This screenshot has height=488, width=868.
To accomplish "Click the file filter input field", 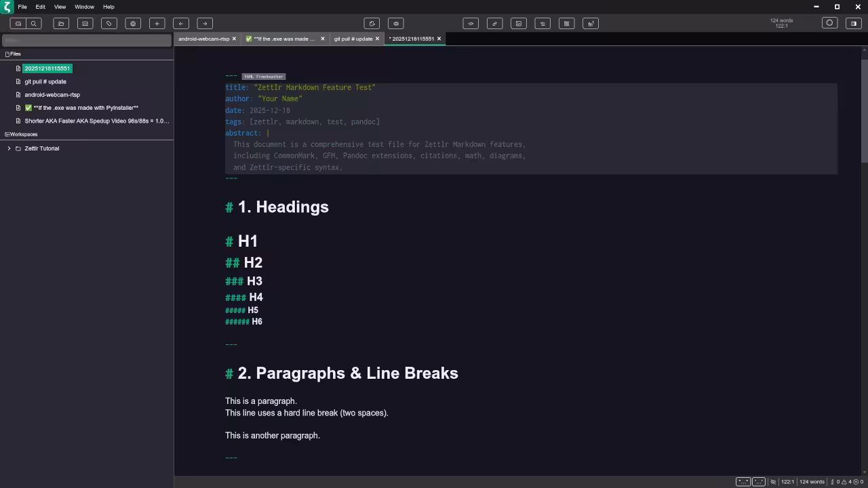I will 86,40.
